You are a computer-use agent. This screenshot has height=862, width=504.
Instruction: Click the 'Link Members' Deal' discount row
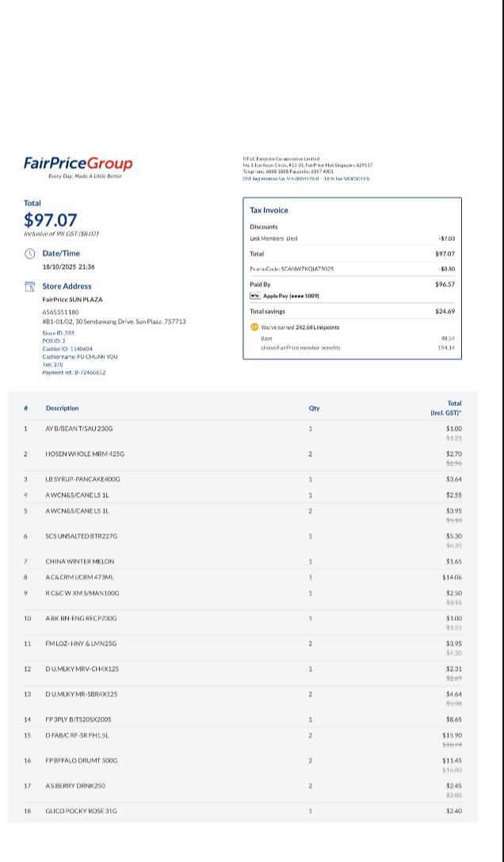353,239
